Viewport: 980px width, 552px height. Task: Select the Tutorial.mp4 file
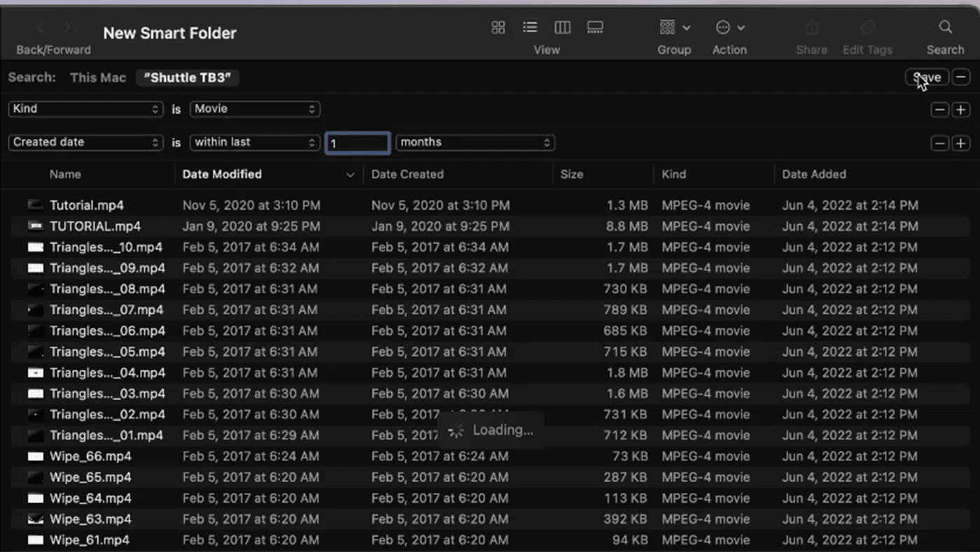point(87,205)
